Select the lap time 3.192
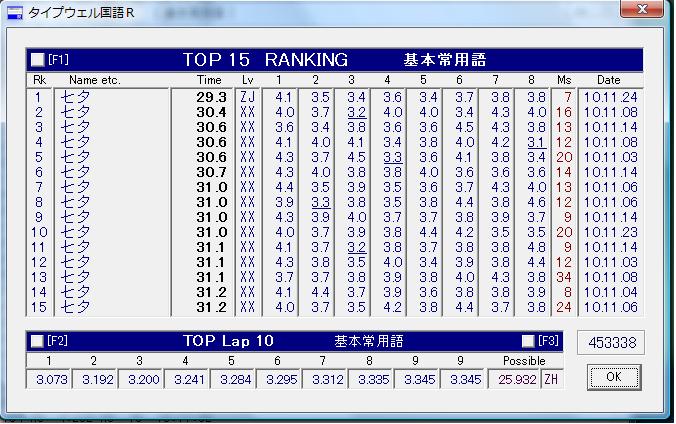 [x=97, y=380]
